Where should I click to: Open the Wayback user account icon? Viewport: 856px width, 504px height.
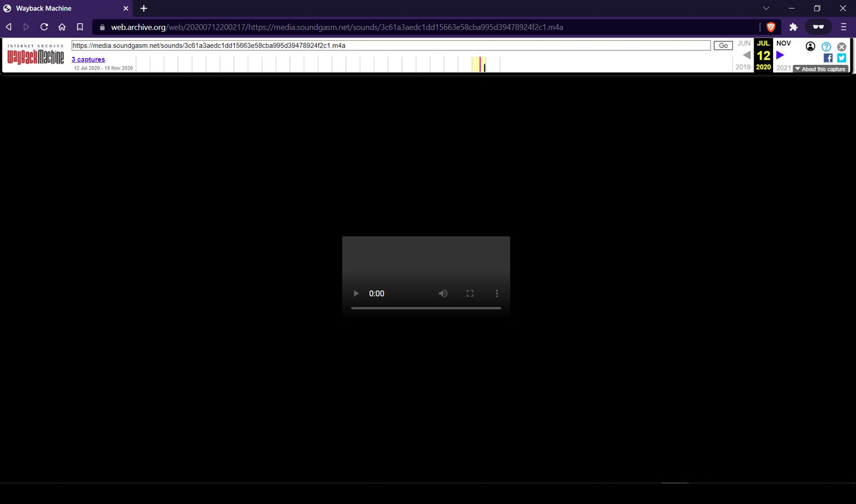tap(811, 47)
